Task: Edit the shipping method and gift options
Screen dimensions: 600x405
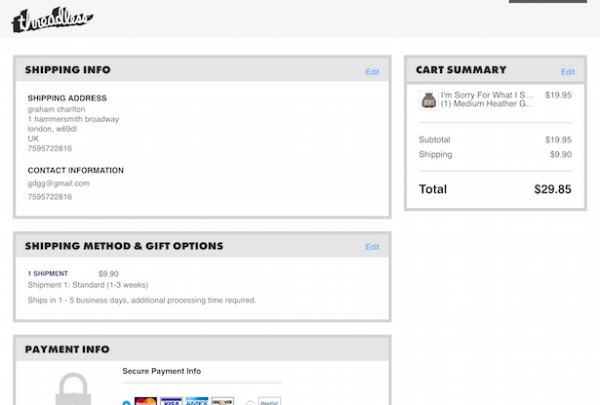Action: pyautogui.click(x=372, y=247)
